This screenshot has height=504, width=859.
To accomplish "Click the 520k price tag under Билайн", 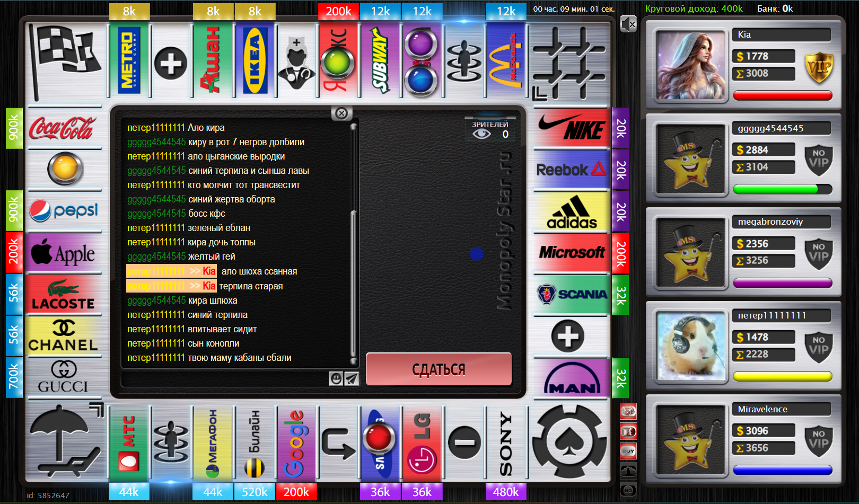I will [255, 491].
